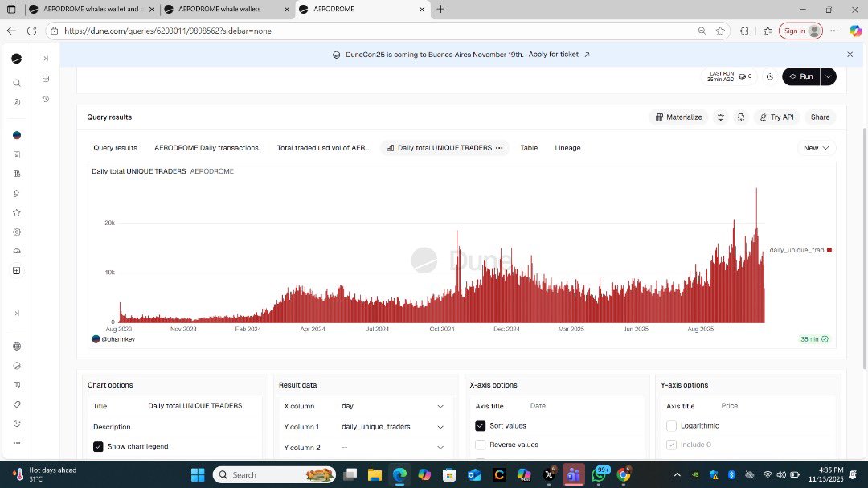
Task: Click the Windows taskbar Search box
Action: 275,474
